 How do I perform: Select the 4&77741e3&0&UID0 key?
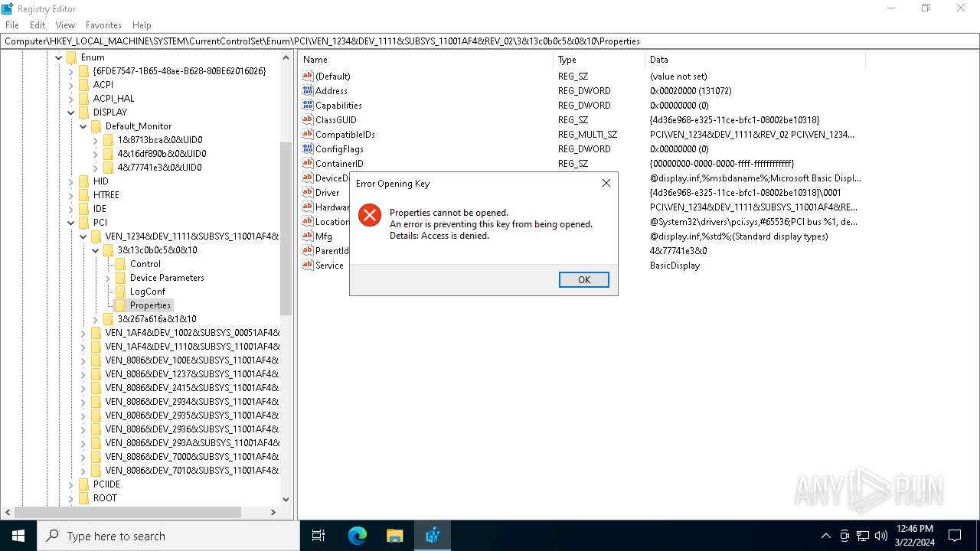[x=160, y=168]
